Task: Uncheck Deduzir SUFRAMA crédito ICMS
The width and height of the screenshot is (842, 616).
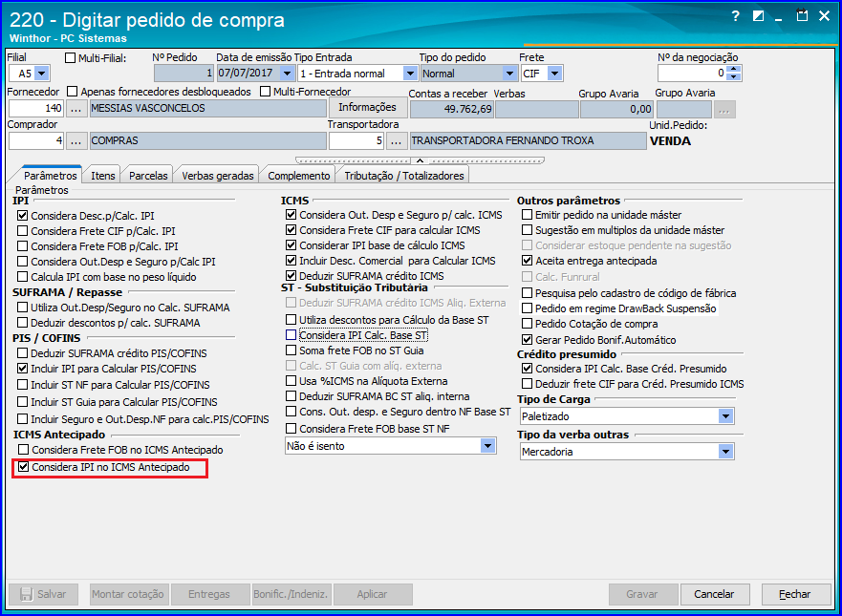Action: pyautogui.click(x=291, y=276)
